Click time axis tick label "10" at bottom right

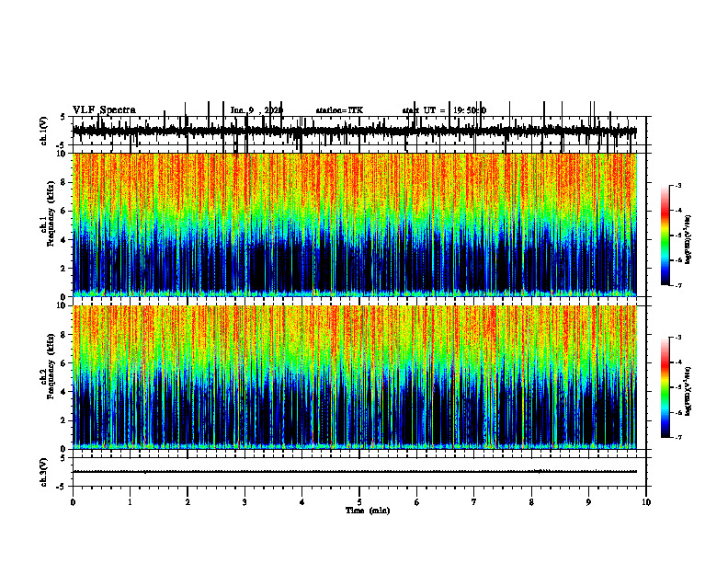click(x=646, y=502)
